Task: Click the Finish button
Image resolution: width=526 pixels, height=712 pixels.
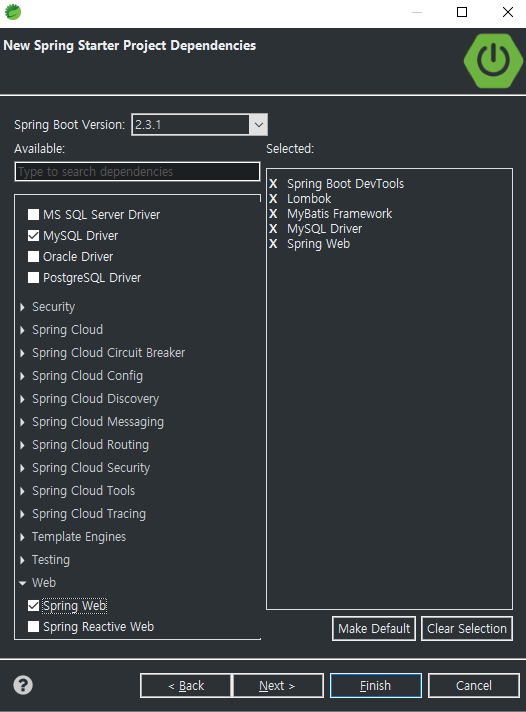Action: [x=376, y=685]
